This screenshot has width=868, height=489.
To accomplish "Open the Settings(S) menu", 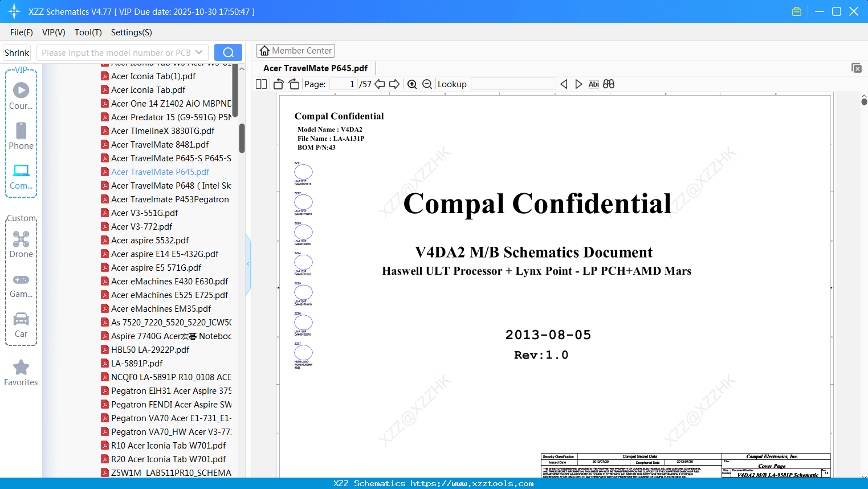I will click(x=132, y=32).
